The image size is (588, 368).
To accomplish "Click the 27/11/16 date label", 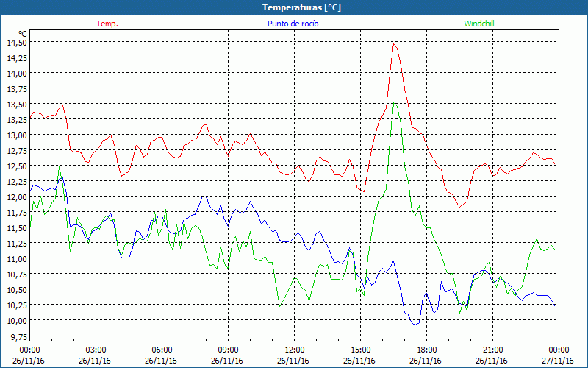I will point(558,361).
